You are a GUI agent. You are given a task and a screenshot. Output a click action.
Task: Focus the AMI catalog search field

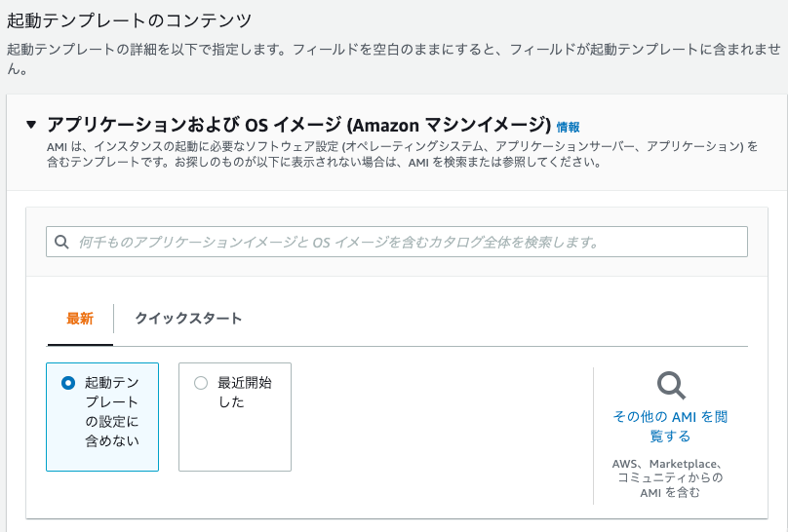[x=397, y=242]
